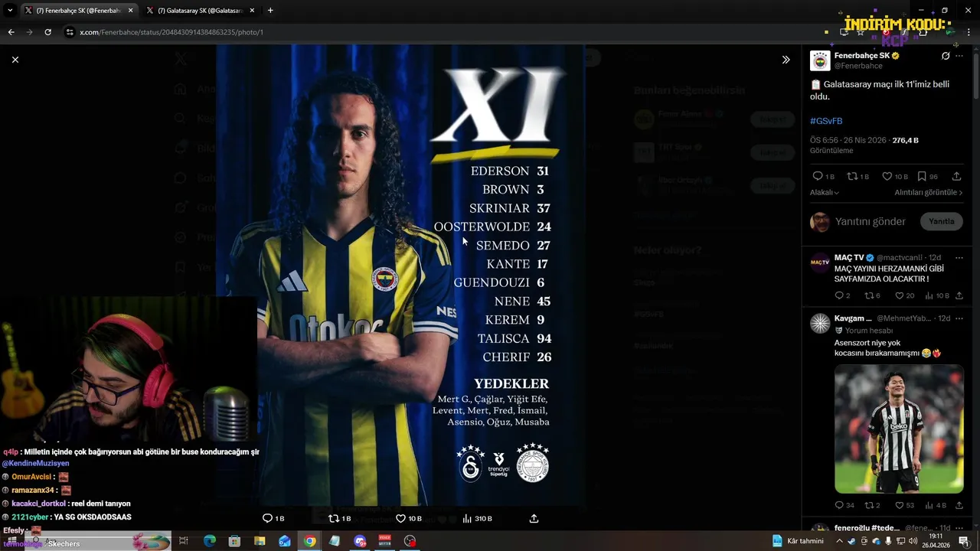This screenshot has width=980, height=551.
Task: Close the Galatasaray SK browser tab
Action: point(253,11)
